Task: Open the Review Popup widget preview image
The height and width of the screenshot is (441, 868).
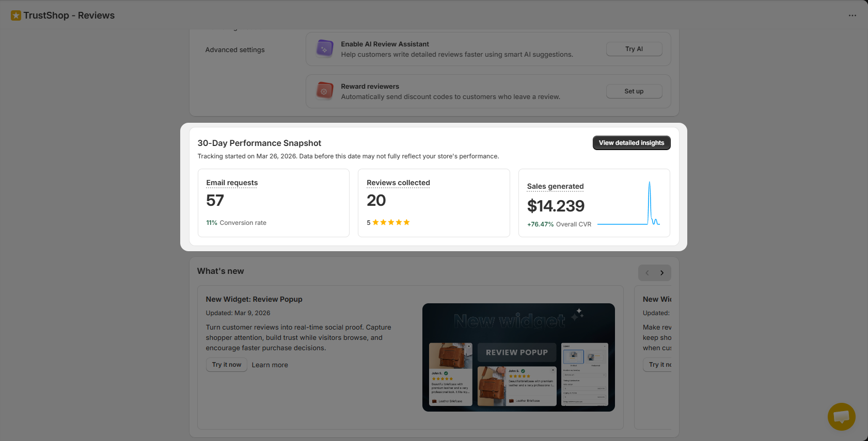Action: tap(518, 357)
